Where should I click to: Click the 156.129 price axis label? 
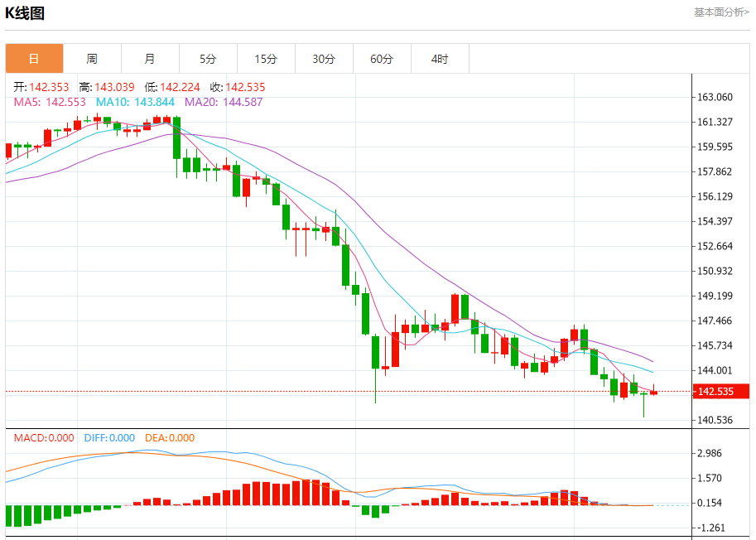pyautogui.click(x=715, y=197)
